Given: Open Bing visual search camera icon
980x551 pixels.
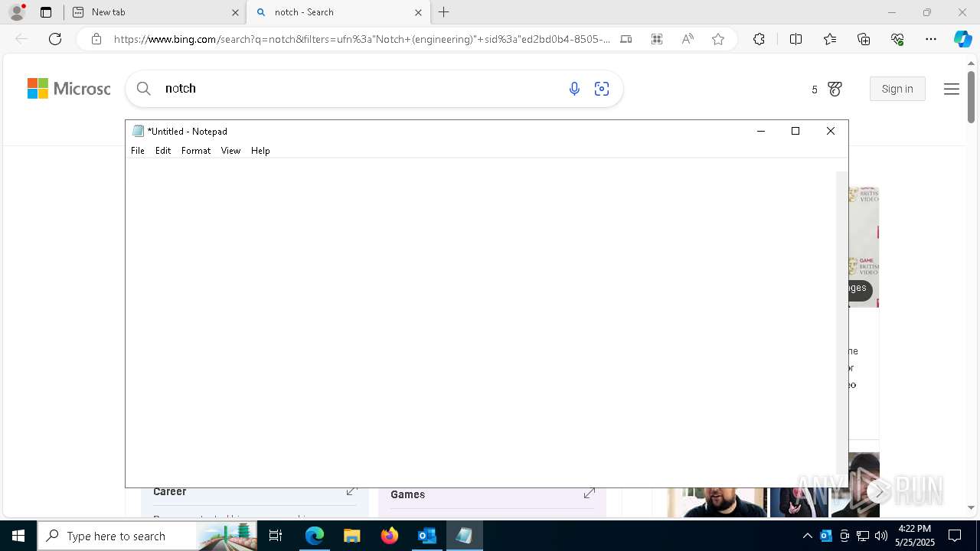Looking at the screenshot, I should click(x=602, y=90).
